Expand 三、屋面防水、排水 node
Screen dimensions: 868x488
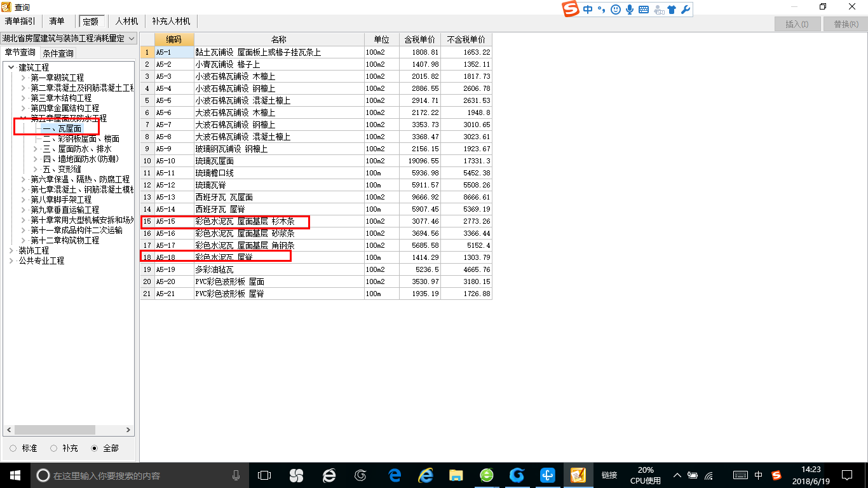click(x=36, y=149)
